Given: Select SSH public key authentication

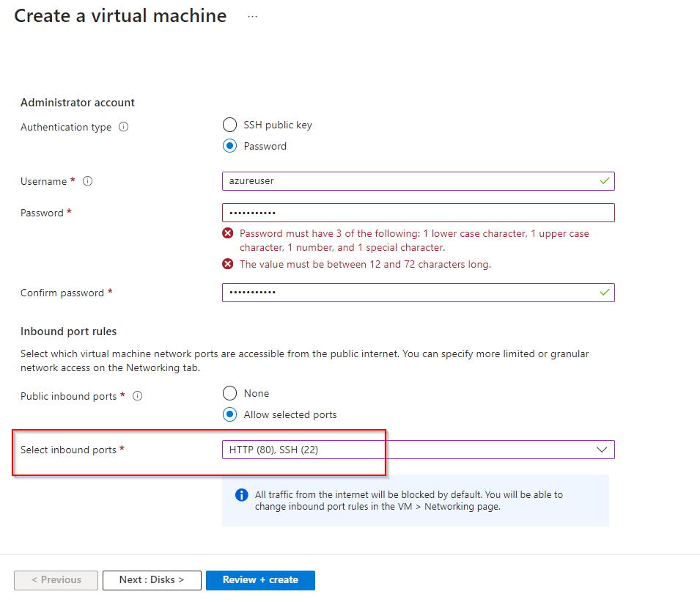Looking at the screenshot, I should click(230, 125).
